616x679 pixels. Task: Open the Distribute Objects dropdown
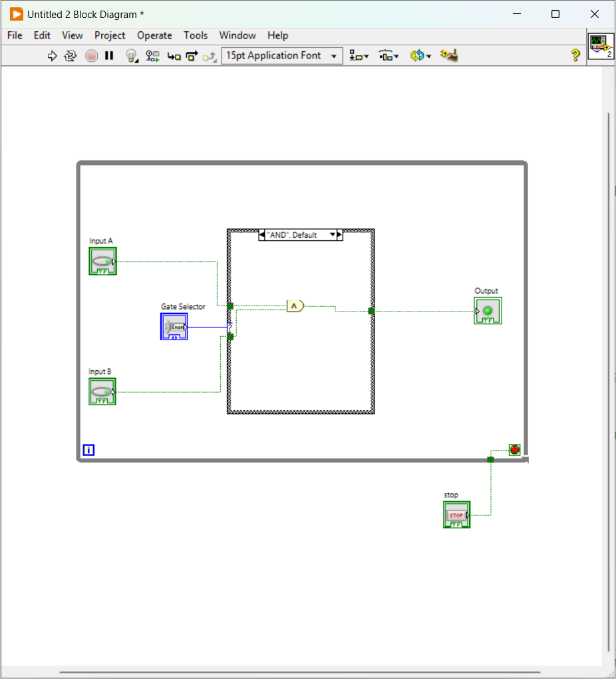click(388, 56)
